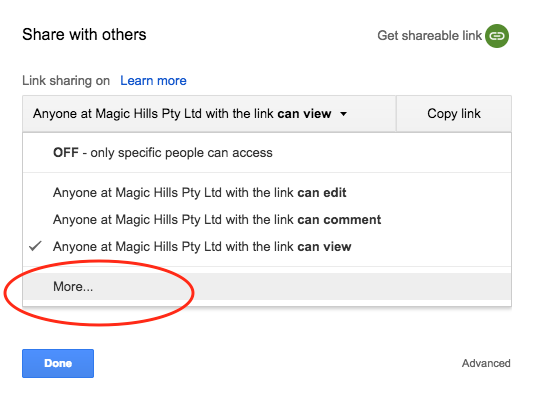The image size is (535, 406).
Task: Click the Get shareable link text
Action: click(429, 35)
